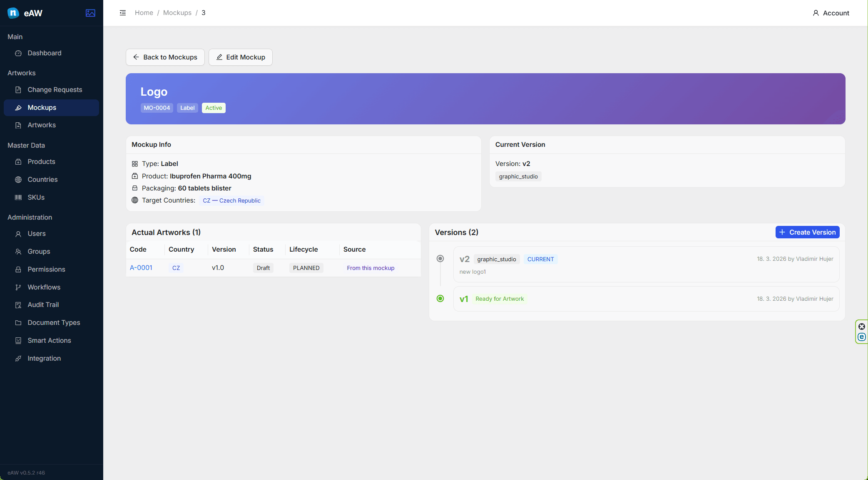Click the Groups people icon
Screen dimensions: 868x480
[18, 252]
